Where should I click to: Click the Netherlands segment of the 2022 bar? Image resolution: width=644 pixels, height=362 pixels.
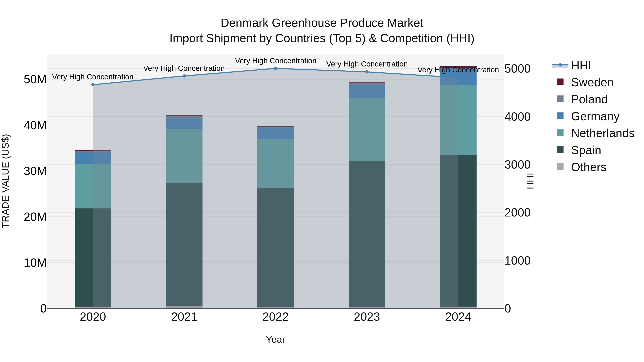click(275, 164)
